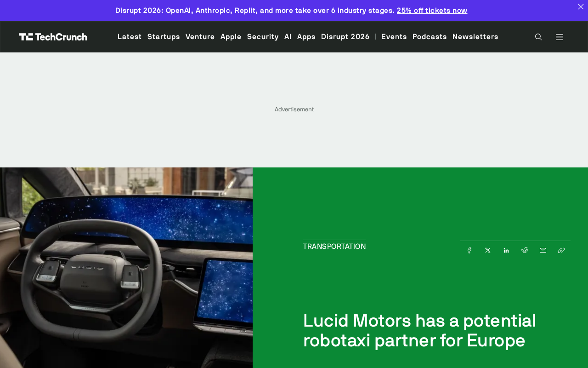Open the search icon

[538, 37]
